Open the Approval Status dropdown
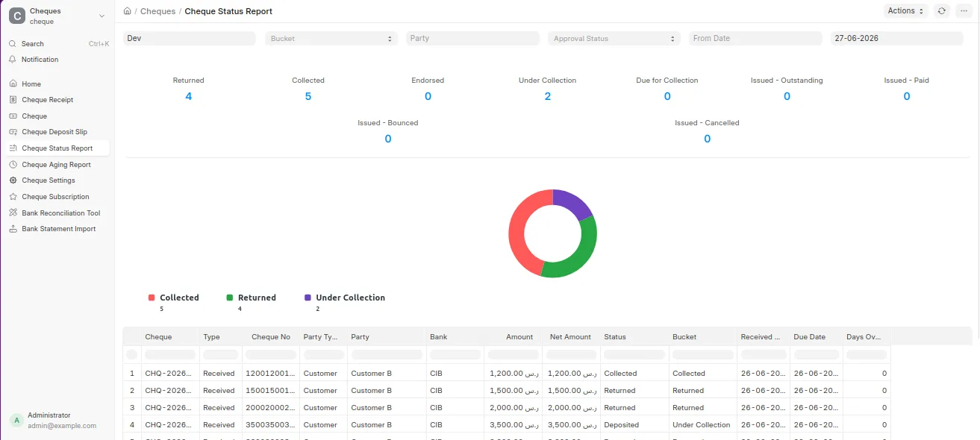Screen dimensions: 980x440 pyautogui.click(x=614, y=39)
